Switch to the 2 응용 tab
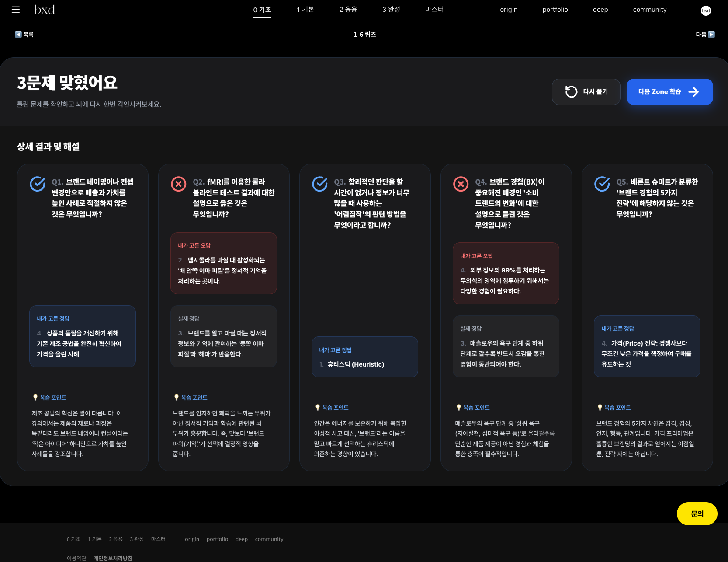The height and width of the screenshot is (562, 728). (x=348, y=10)
